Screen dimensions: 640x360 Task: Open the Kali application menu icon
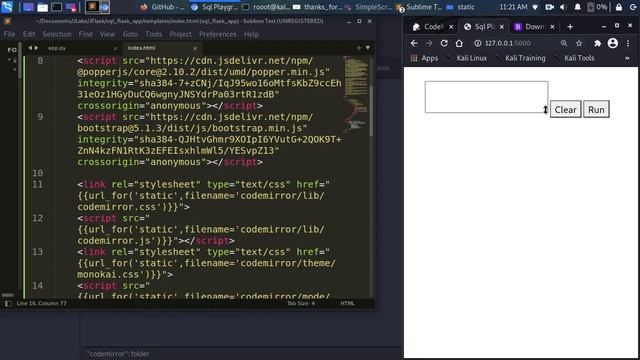(7, 7)
